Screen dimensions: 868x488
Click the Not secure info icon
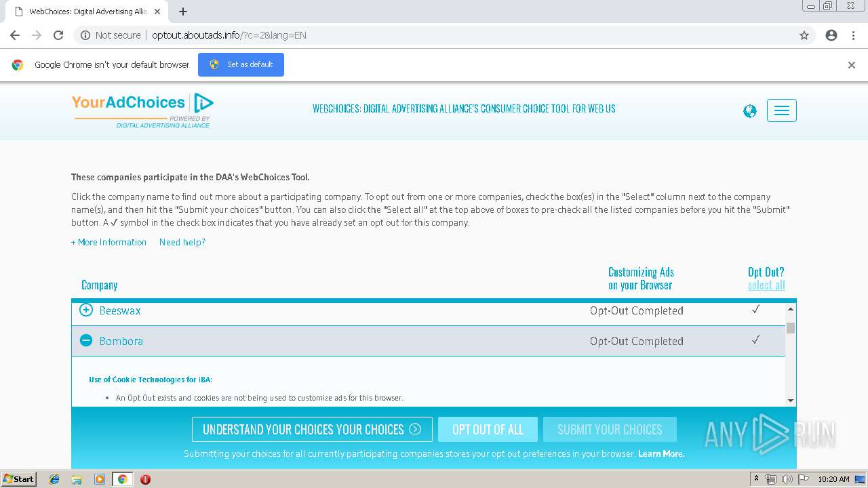pyautogui.click(x=85, y=35)
